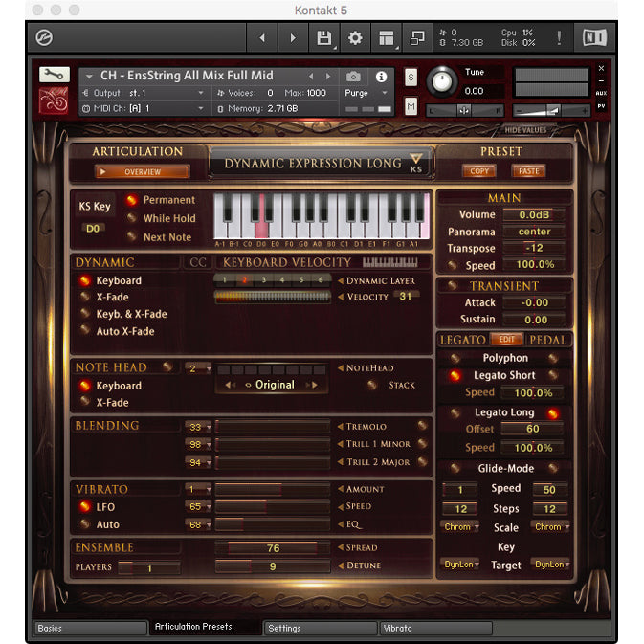Toggle the Main Speed button
The image size is (644, 644).
453,265
